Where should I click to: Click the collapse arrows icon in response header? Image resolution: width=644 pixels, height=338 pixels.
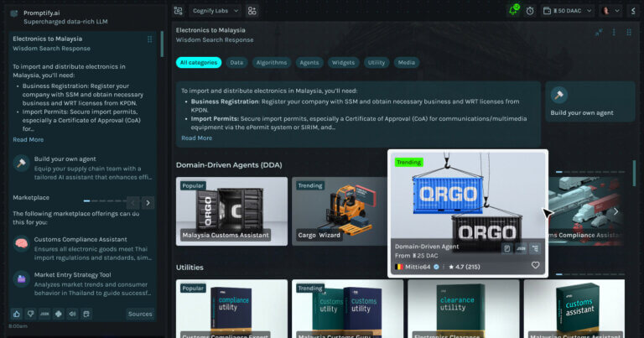pos(599,32)
